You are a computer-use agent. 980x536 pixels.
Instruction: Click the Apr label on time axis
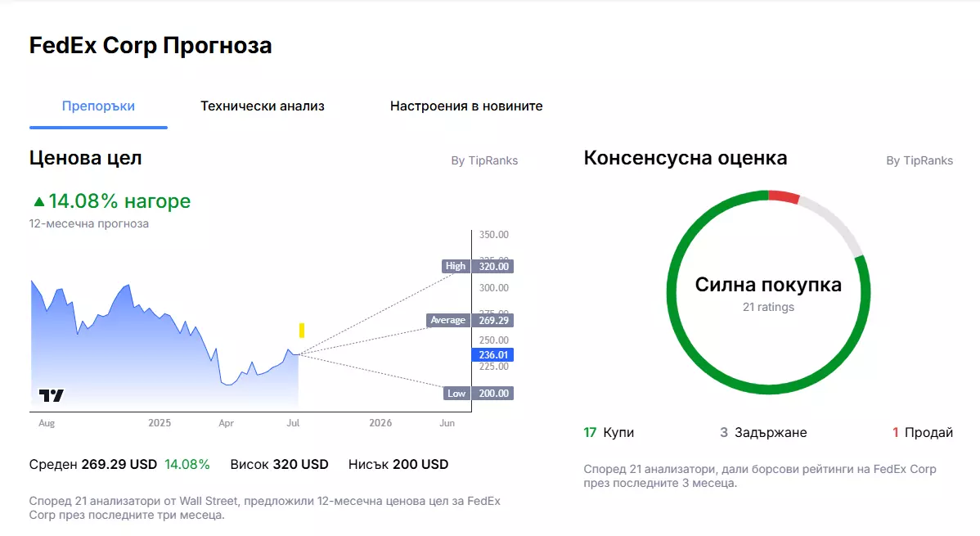(227, 423)
